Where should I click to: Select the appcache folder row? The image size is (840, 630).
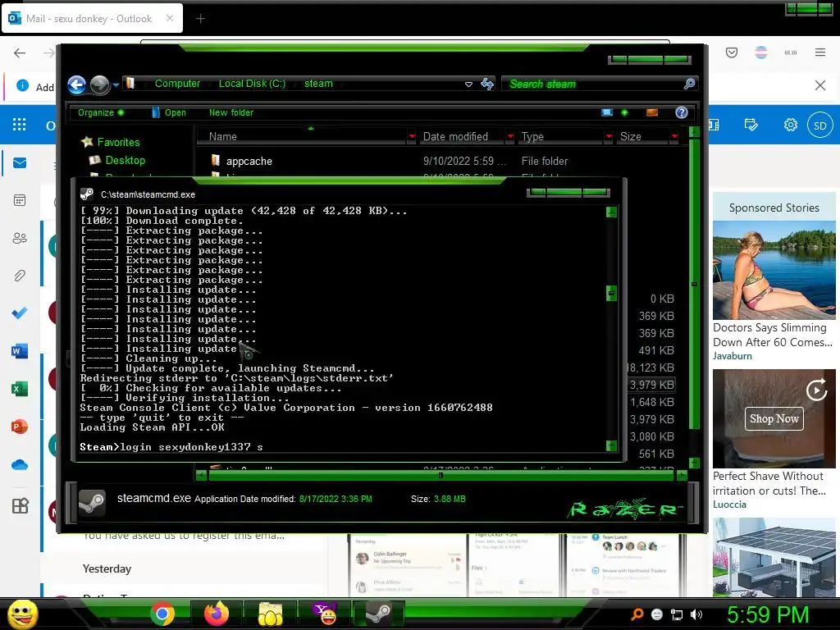(440, 162)
